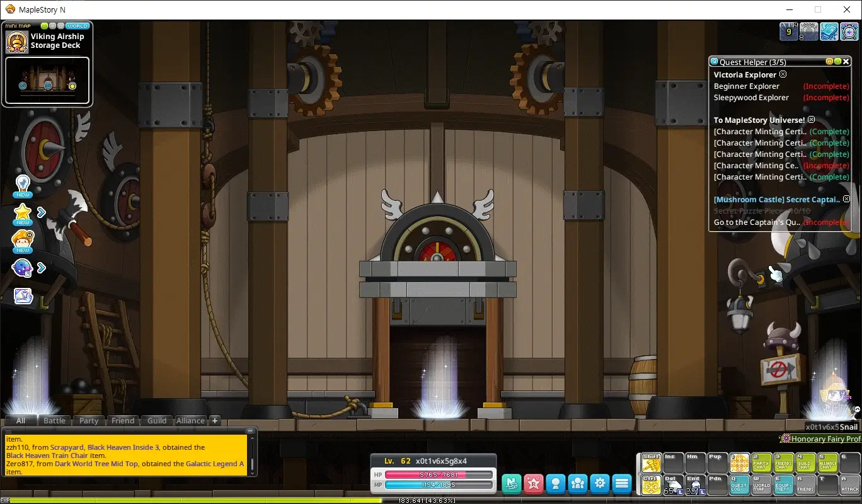Expand the purple planet icon arrow
862x504 pixels.
click(42, 268)
